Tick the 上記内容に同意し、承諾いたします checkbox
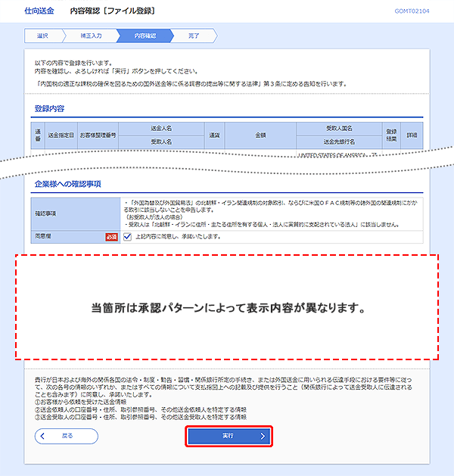 127,237
